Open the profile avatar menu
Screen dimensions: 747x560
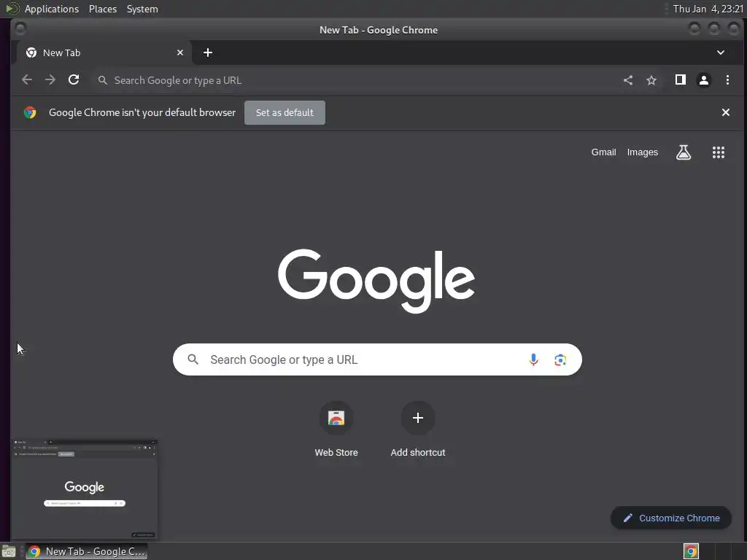[x=704, y=80]
